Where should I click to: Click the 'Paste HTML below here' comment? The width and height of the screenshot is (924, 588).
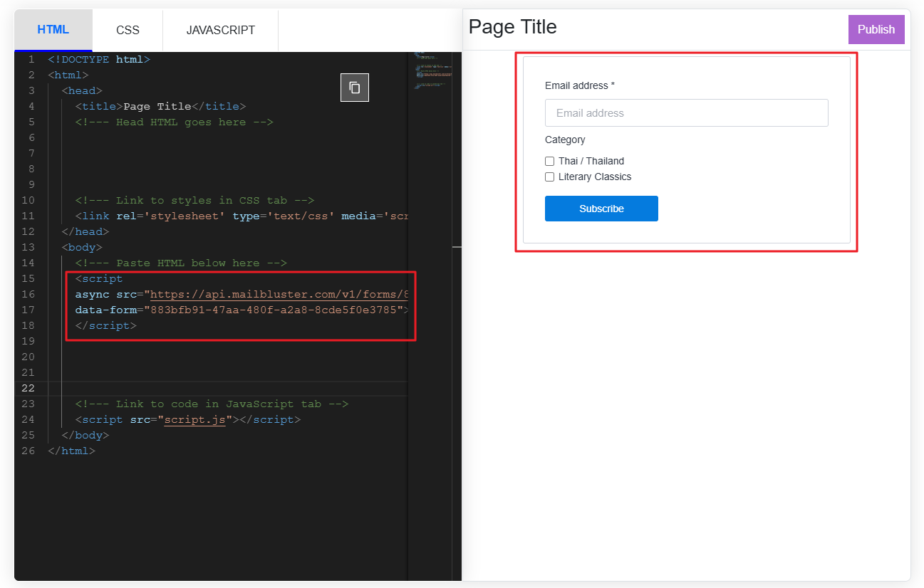181,263
